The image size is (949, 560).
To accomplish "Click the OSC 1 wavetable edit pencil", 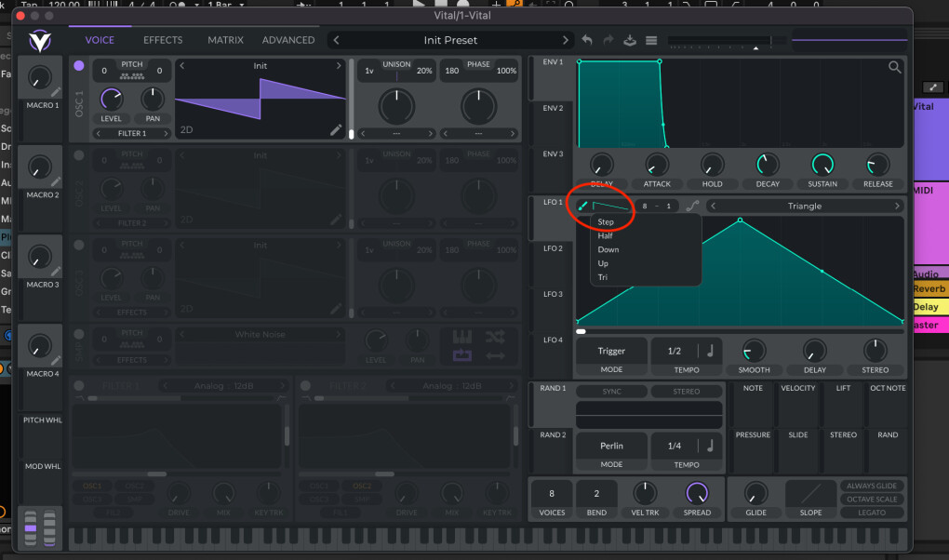I will [335, 129].
